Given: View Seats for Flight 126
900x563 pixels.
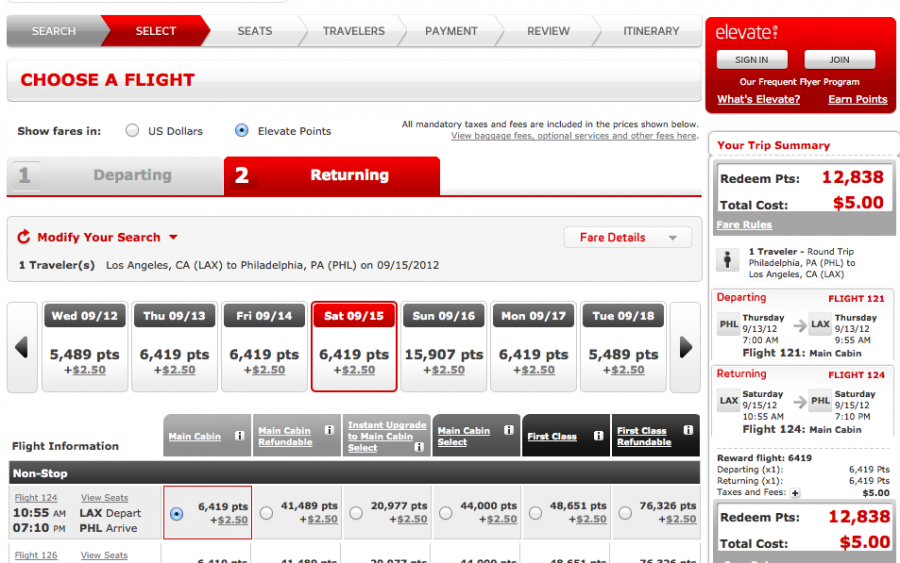Looking at the screenshot, I should coord(104,555).
